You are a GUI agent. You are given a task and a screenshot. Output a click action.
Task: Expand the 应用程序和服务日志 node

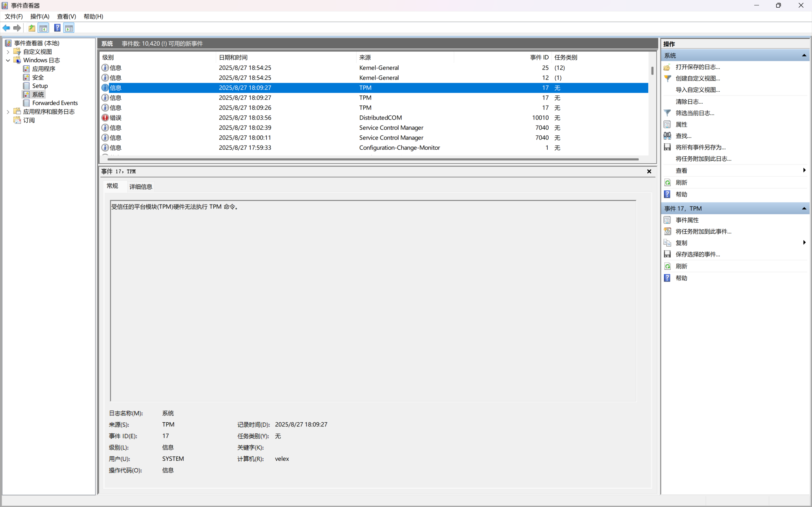pos(8,112)
